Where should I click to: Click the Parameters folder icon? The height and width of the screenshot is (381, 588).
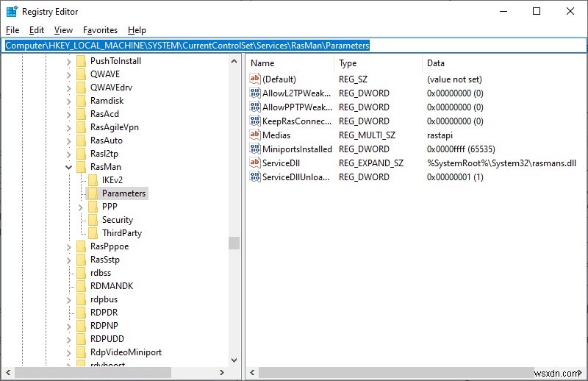[93, 193]
